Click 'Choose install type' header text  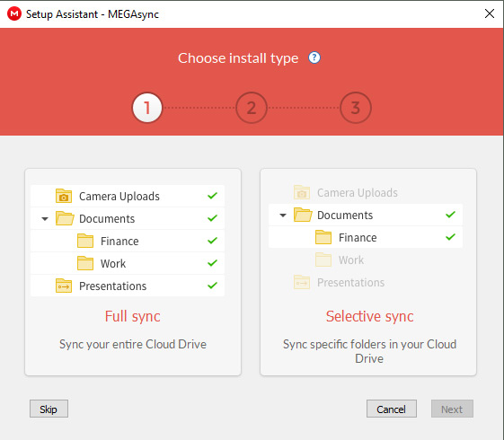coord(238,58)
